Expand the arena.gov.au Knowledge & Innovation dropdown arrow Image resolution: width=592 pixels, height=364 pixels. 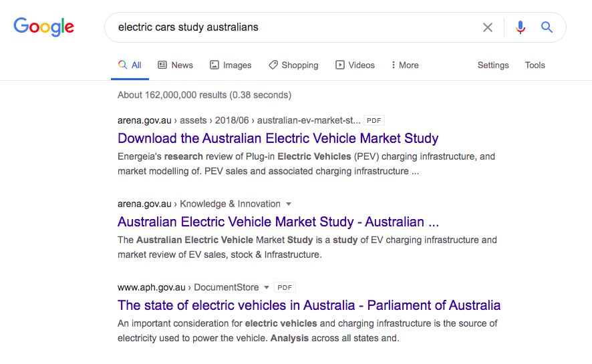[289, 204]
